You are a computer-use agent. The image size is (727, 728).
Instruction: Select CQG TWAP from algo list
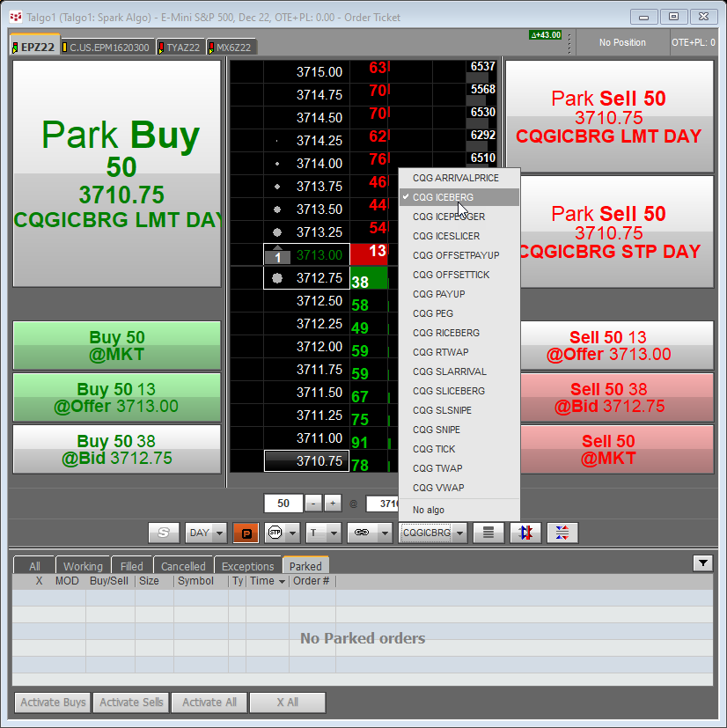437,468
